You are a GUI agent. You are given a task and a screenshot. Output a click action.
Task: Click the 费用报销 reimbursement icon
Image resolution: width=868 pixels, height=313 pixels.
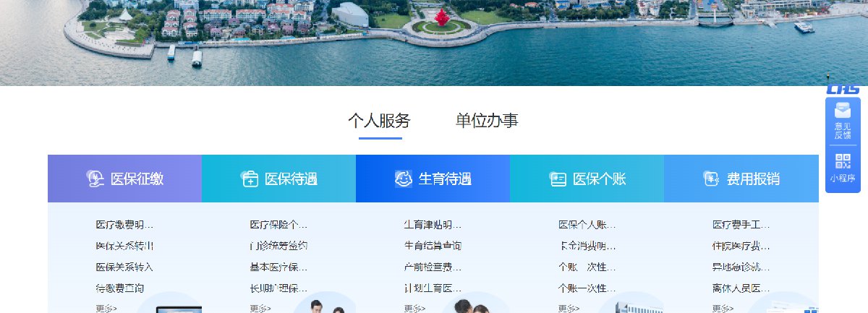(x=711, y=179)
